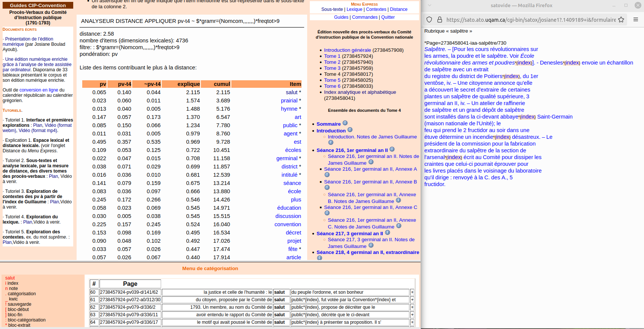Click info icon under Introduction Notes de James Guillaume
The width and height of the screenshot is (644, 329).
[x=331, y=143]
